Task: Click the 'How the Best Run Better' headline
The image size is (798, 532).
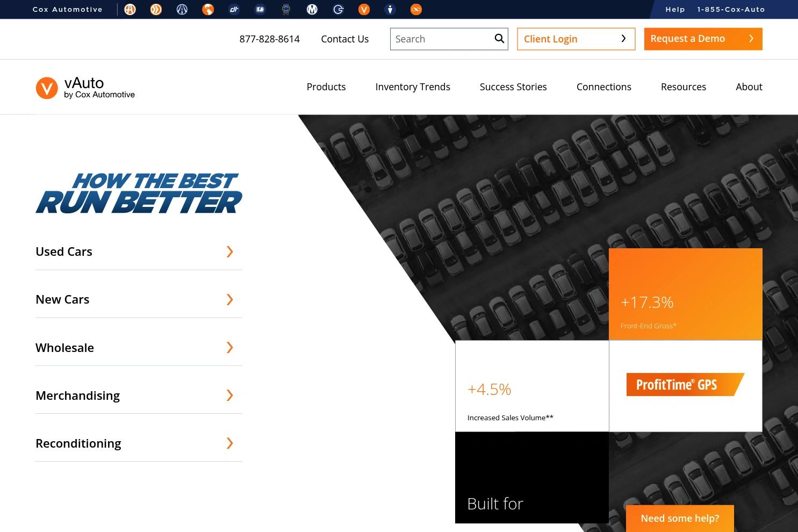Action: [139, 193]
